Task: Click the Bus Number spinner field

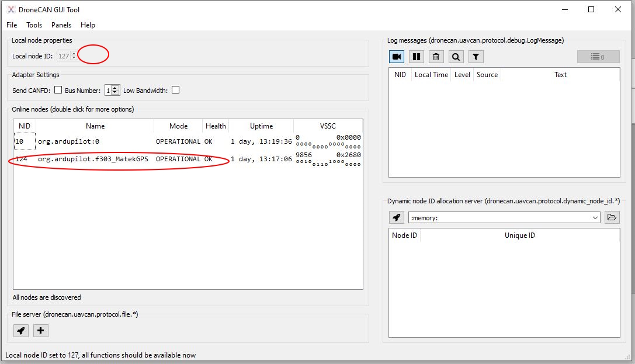Action: tap(109, 91)
